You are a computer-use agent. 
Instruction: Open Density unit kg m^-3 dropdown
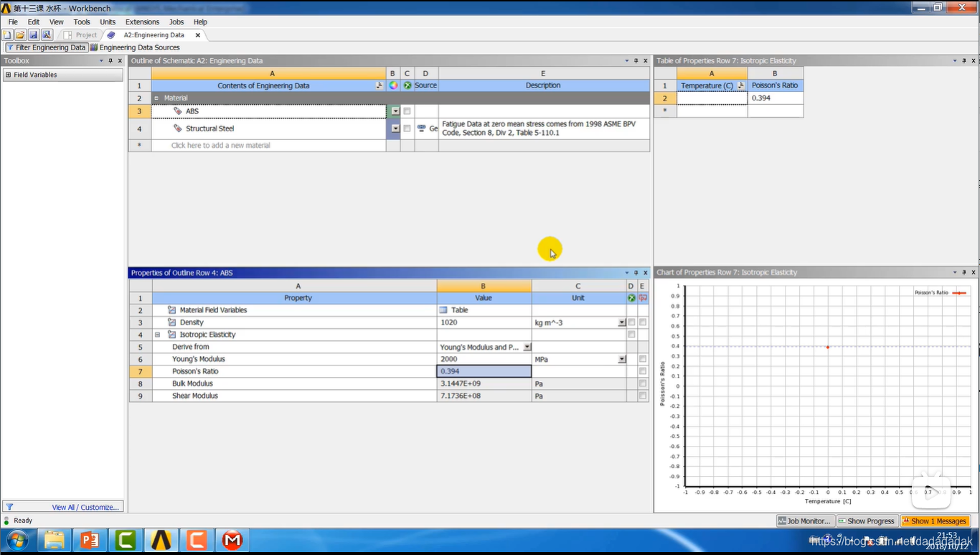pyautogui.click(x=621, y=323)
